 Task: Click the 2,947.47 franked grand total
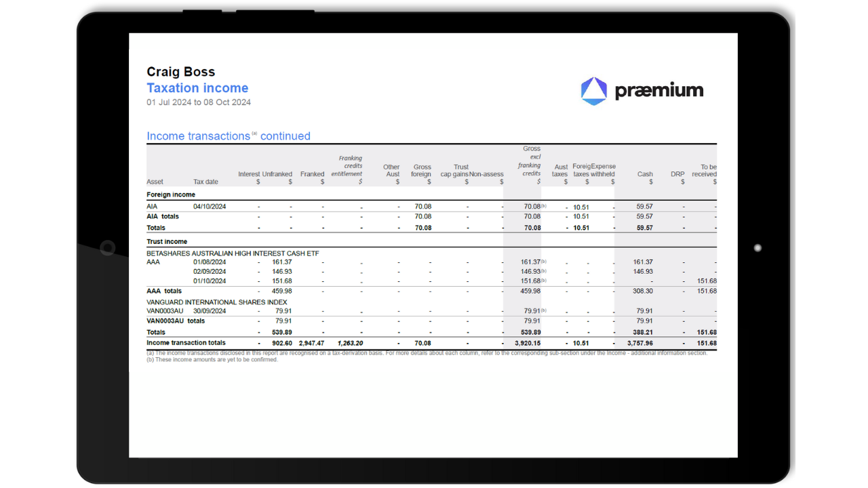[311, 344]
